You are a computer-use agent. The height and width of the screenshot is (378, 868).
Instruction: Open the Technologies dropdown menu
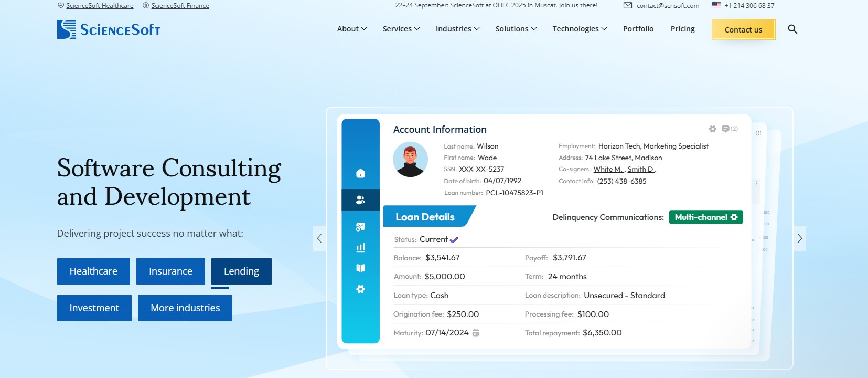(579, 29)
